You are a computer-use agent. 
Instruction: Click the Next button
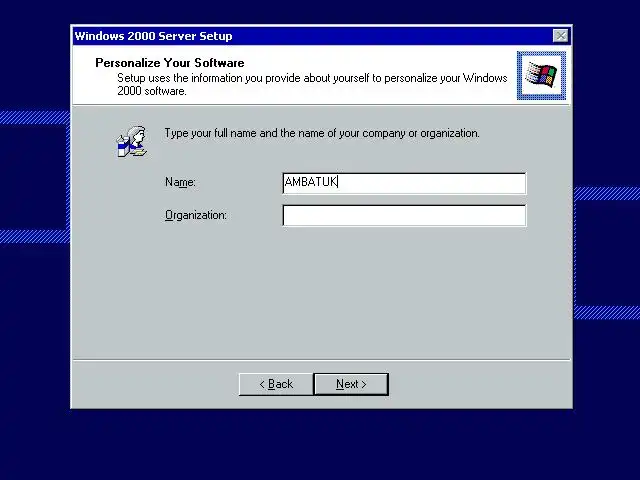[x=351, y=384]
